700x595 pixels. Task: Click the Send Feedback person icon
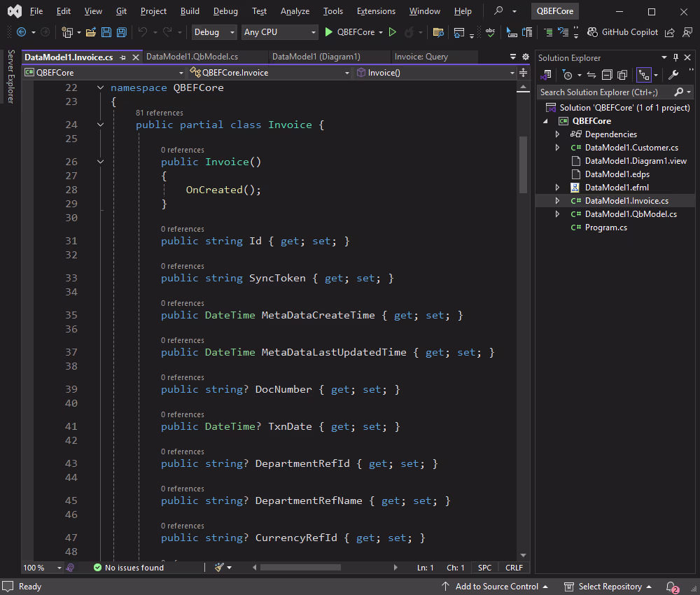(x=687, y=32)
